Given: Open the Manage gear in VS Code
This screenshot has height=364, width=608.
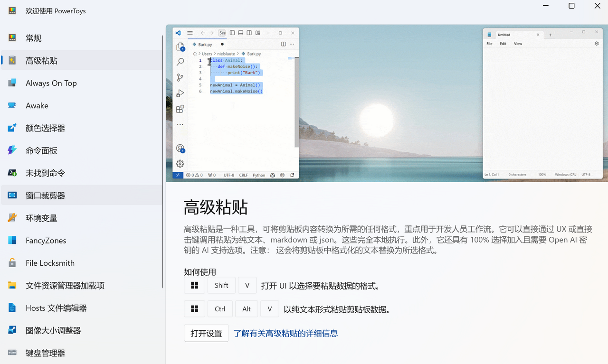Looking at the screenshot, I should (180, 163).
